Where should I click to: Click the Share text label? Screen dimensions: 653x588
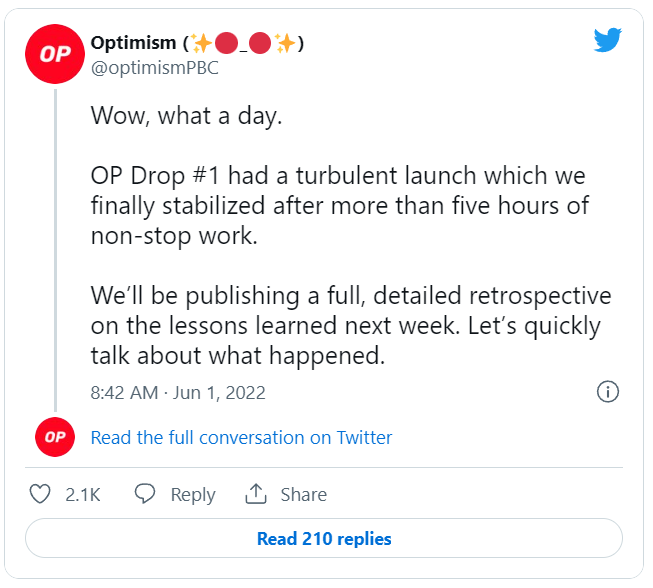click(304, 495)
